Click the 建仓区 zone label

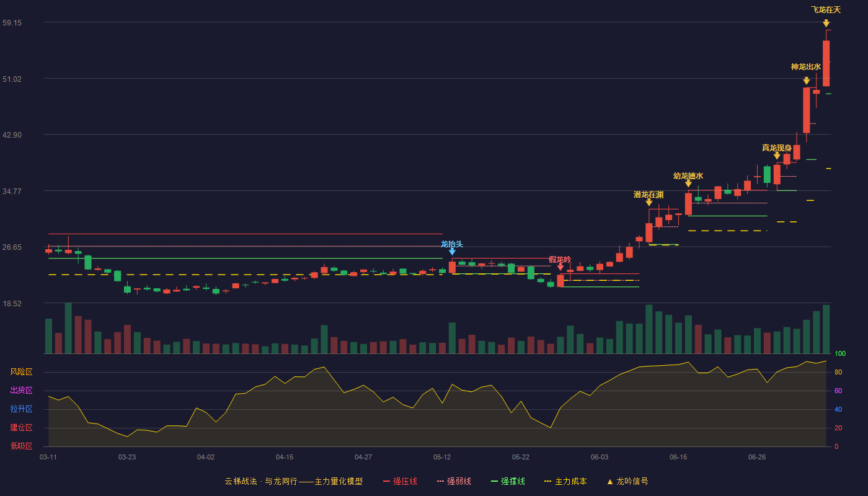(x=21, y=428)
